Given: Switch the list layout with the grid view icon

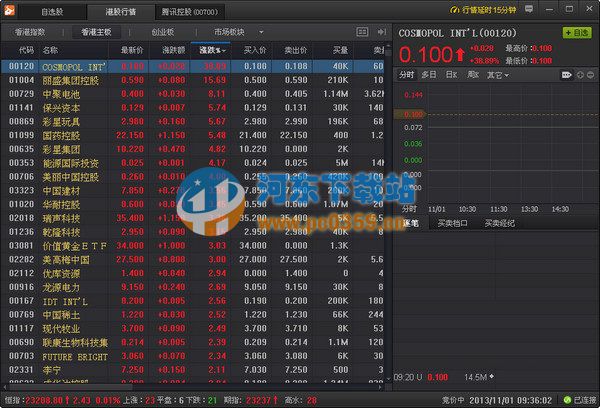Looking at the screenshot, I should (362, 32).
